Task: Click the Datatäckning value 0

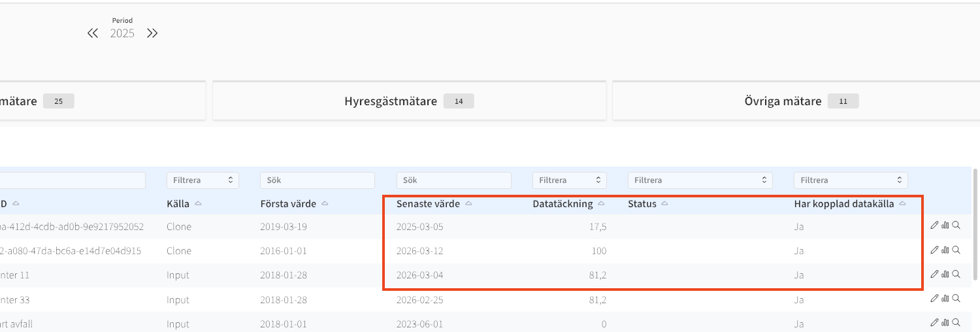Action: pyautogui.click(x=604, y=324)
